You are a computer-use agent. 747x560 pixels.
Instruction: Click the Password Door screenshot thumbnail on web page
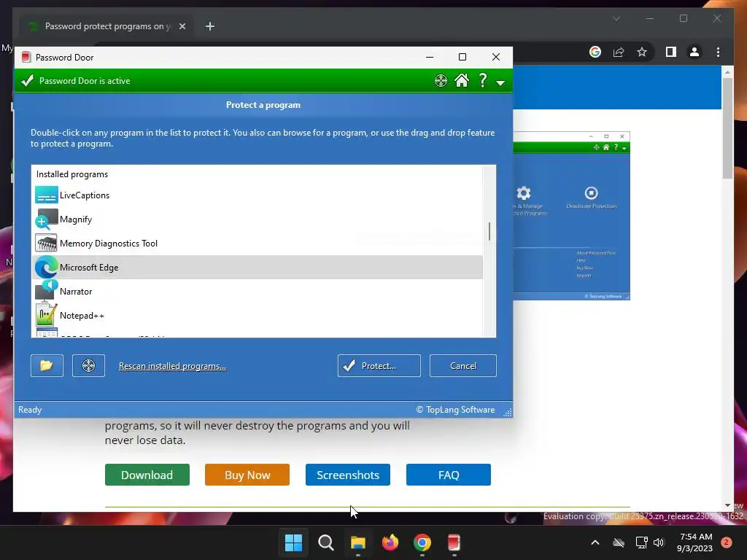(x=571, y=216)
